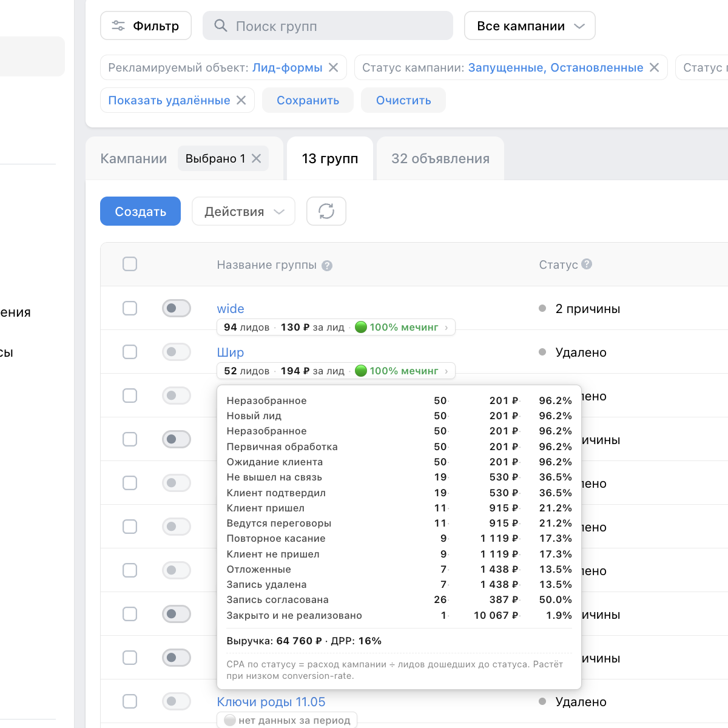This screenshot has height=728, width=728.
Task: Click the green matching dot in Шир row
Action: (x=361, y=371)
